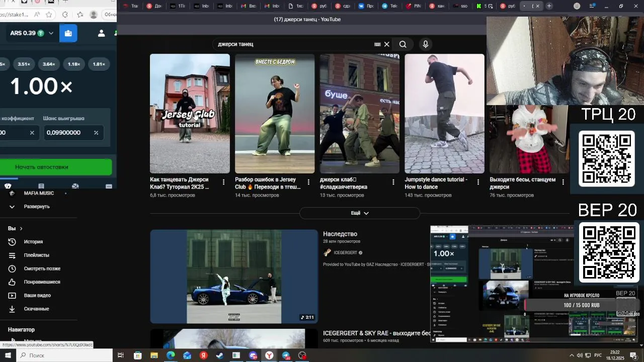
Task: Switch to VK browser tab
Action: tap(366, 6)
